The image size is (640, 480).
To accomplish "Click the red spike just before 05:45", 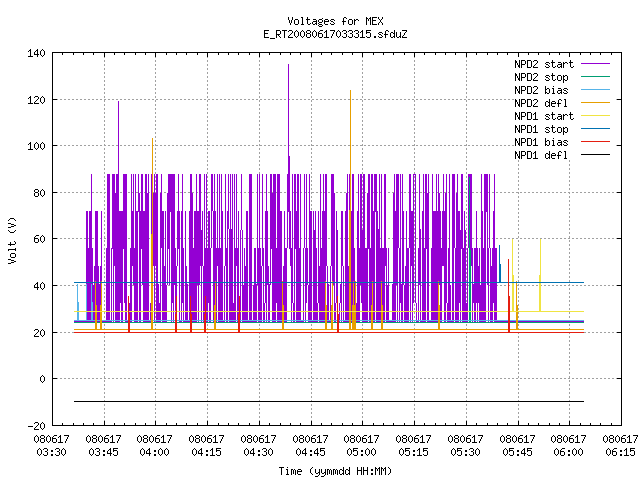I will click(509, 296).
